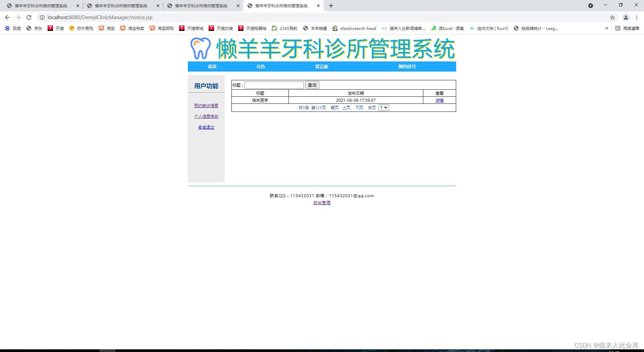
Task: Bookmark this page with the star icon
Action: coord(612,17)
